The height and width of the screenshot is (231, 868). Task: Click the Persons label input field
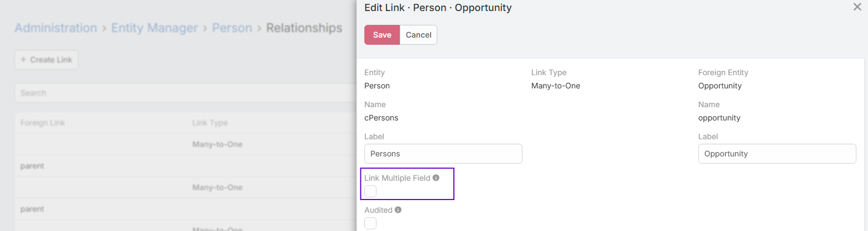coord(443,154)
